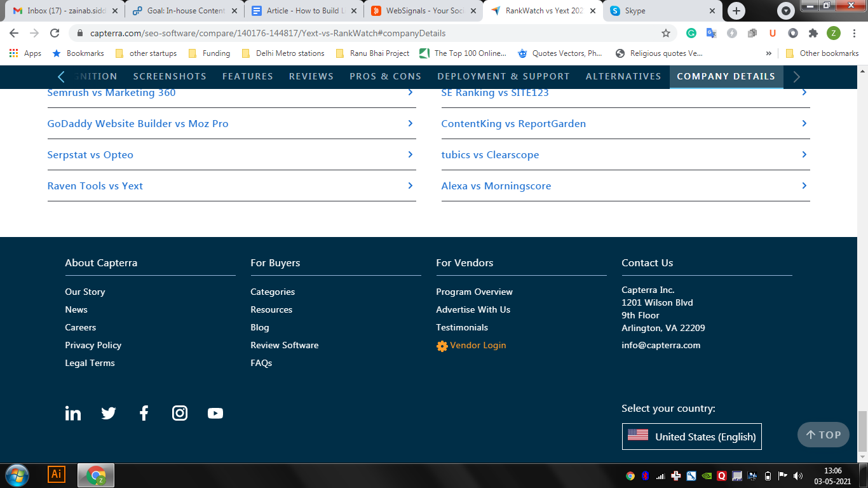Open the Funding bookmarks folder

click(x=209, y=53)
